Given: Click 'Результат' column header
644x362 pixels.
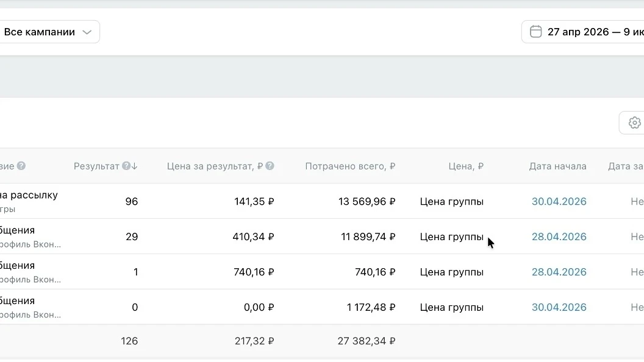Looking at the screenshot, I should coord(96,166).
